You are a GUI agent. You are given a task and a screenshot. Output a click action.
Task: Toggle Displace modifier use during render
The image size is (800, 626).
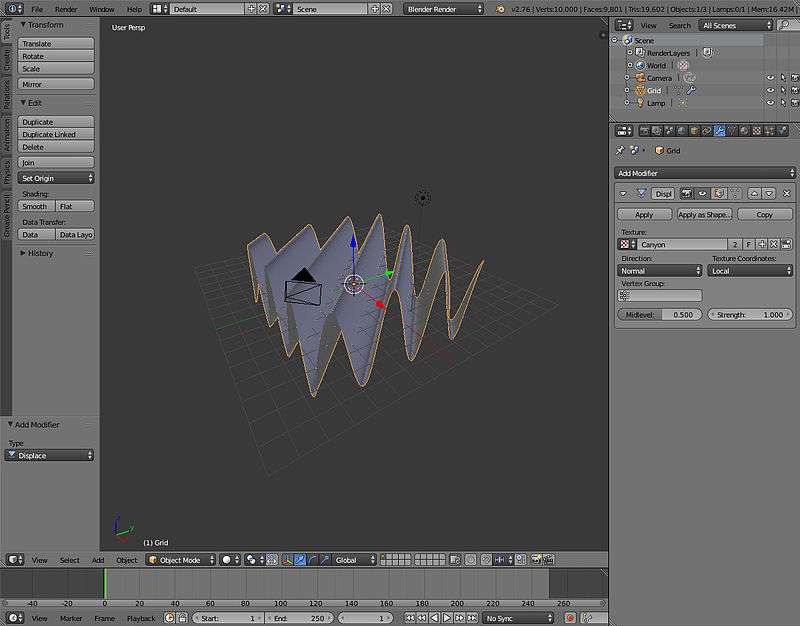point(688,193)
